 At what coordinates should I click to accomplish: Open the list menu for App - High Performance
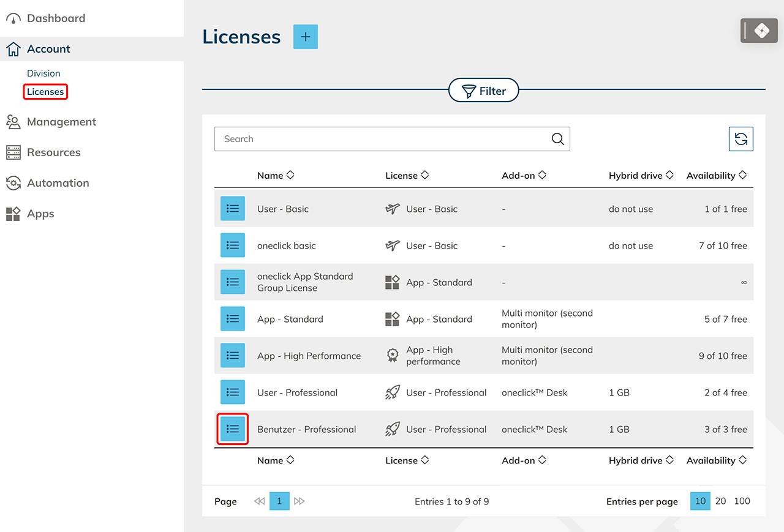(x=233, y=356)
